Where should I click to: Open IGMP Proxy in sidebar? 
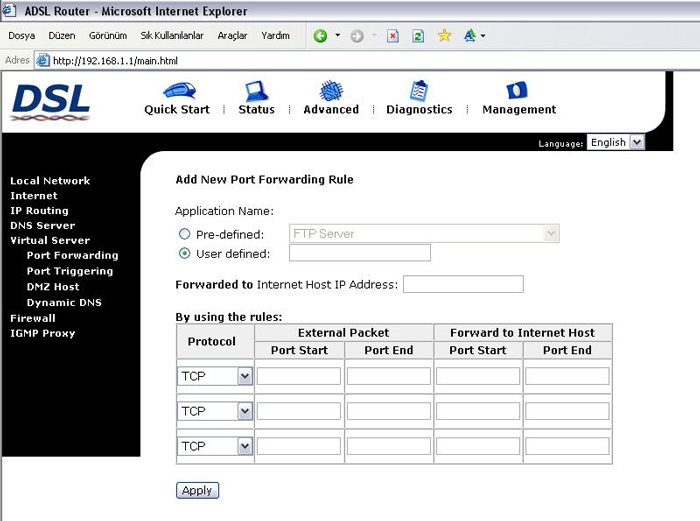(x=42, y=333)
